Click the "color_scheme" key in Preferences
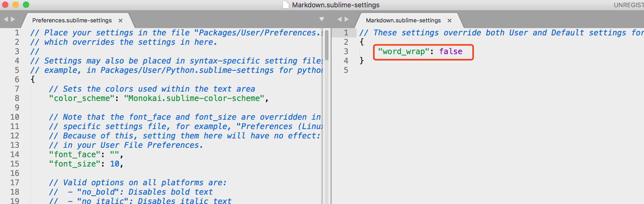This screenshot has height=204, width=644. [x=82, y=98]
